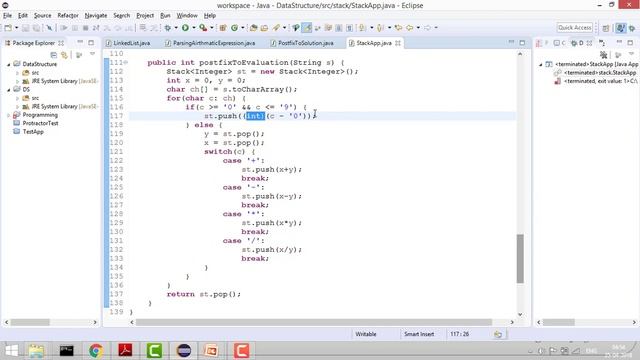Click the Open Type toolbar icon

[253, 28]
